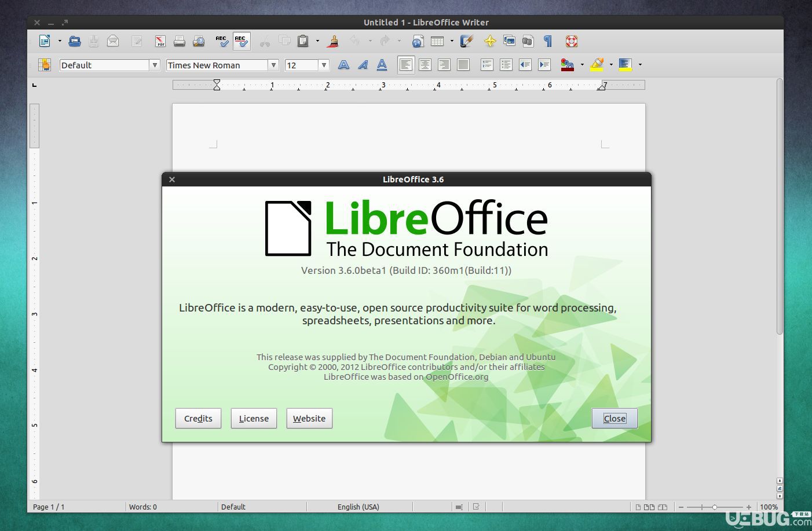Expand Table insert dropdown arrow
The height and width of the screenshot is (531, 812).
click(x=452, y=41)
